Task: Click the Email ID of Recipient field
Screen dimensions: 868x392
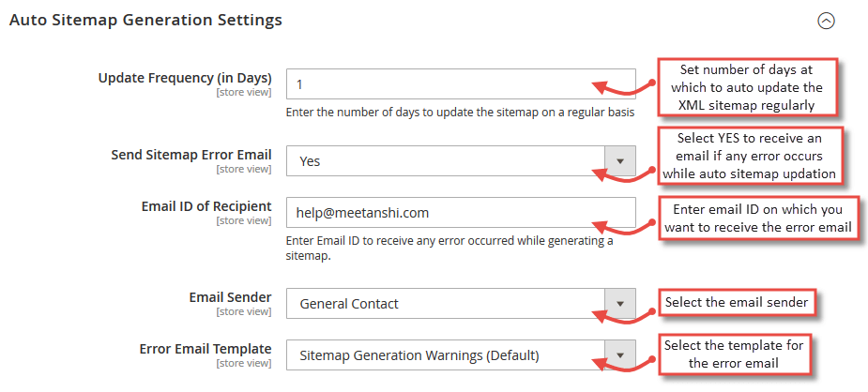Action: pyautogui.click(x=461, y=212)
